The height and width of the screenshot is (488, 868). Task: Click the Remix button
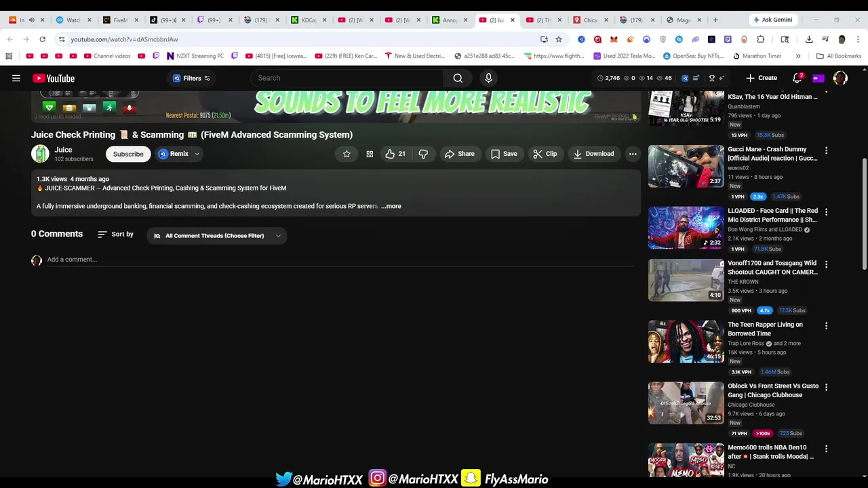coord(174,154)
